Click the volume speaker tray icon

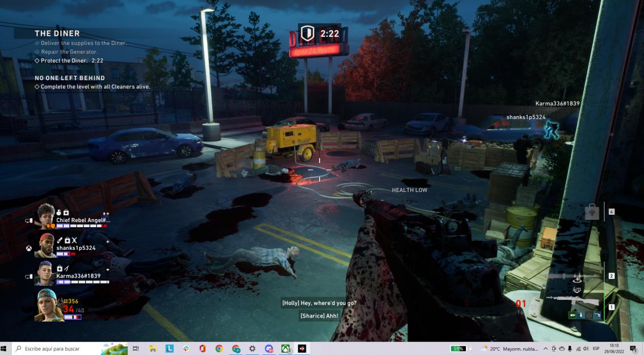pos(586,348)
